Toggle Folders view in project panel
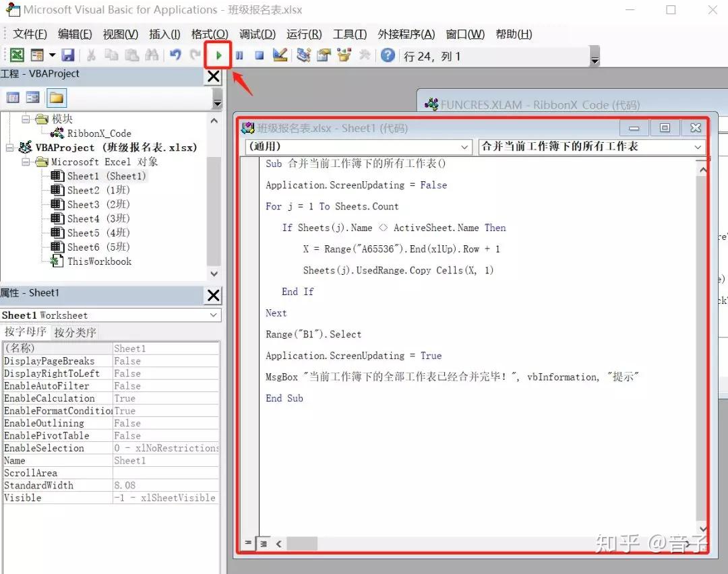 tap(56, 98)
